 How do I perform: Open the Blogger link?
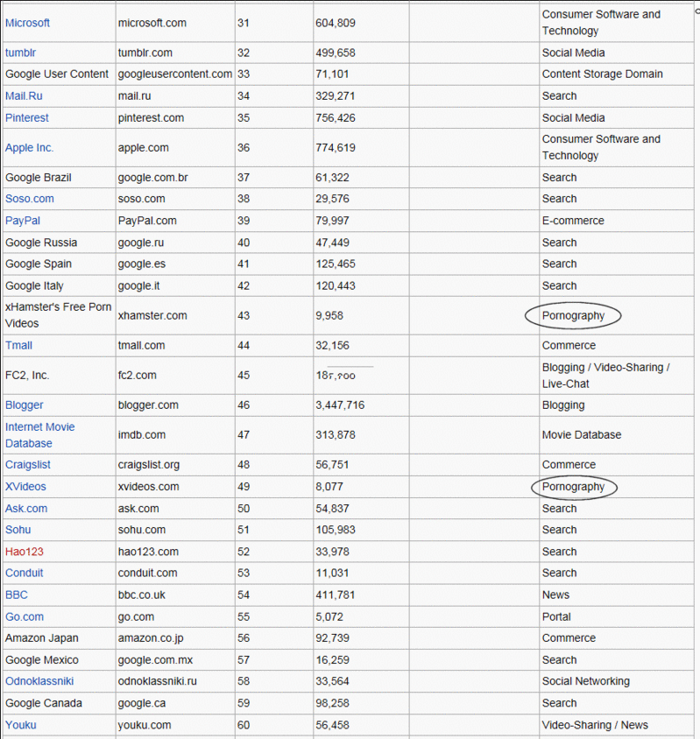point(24,405)
